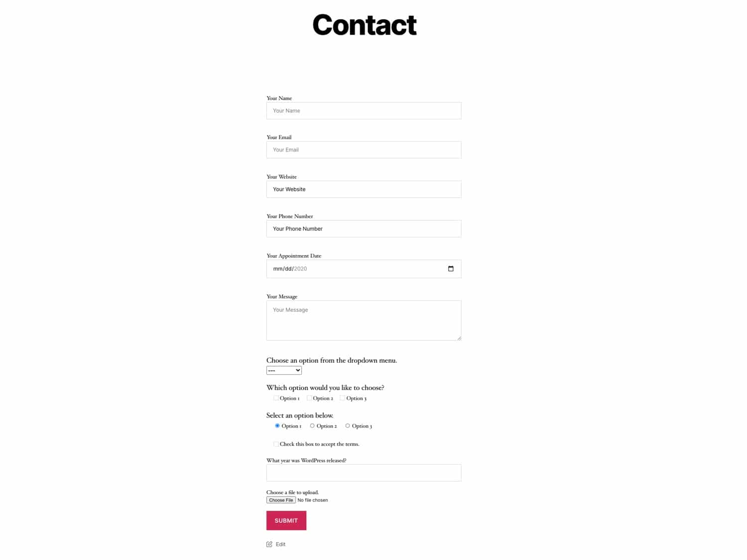The height and width of the screenshot is (560, 747).
Task: Click the Your Website input box
Action: coord(363,189)
